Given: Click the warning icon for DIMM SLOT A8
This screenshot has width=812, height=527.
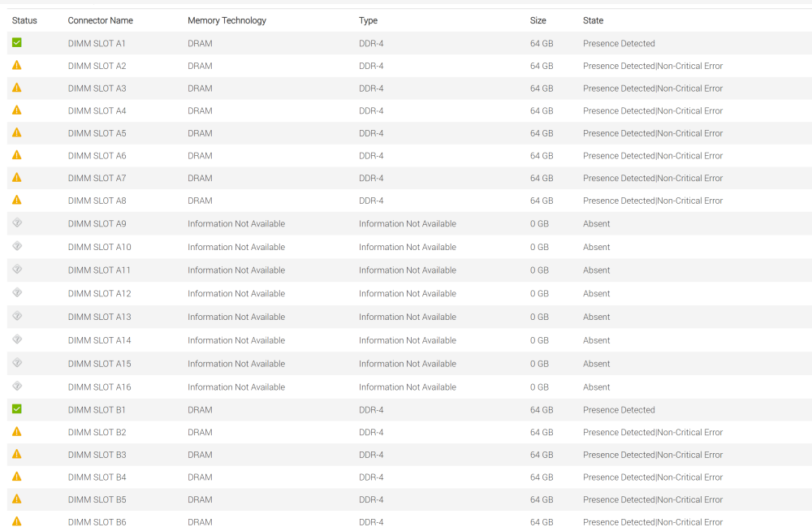Looking at the screenshot, I should pyautogui.click(x=16, y=200).
